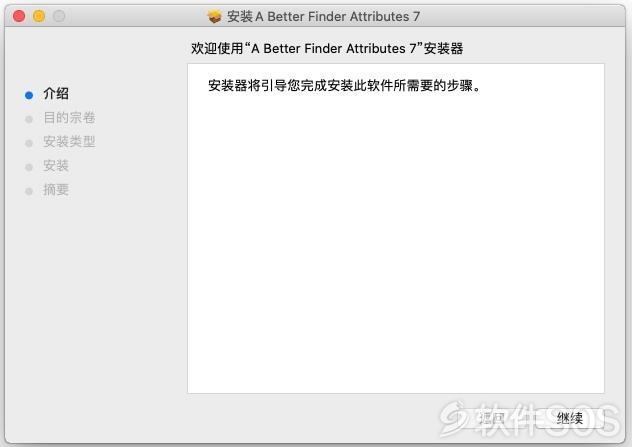Click the 软件SOS watermark logo
This screenshot has height=447, width=632.
tap(530, 419)
